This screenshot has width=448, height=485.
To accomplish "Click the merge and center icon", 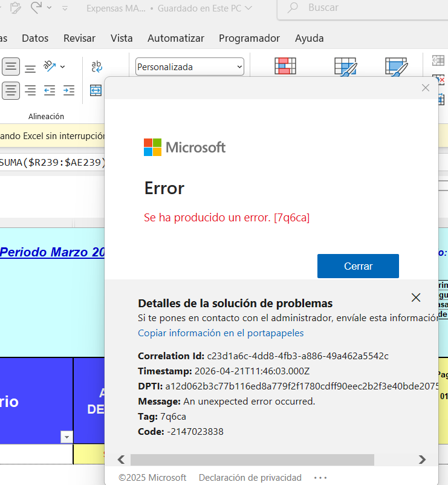I will (96, 91).
